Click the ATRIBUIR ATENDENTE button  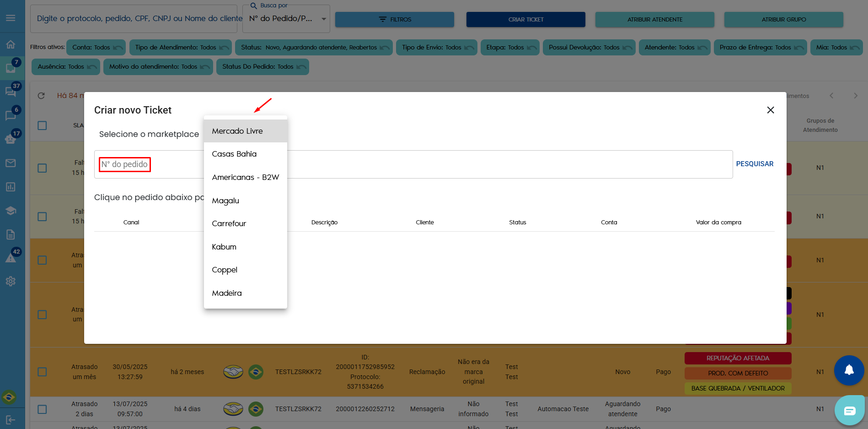point(655,20)
